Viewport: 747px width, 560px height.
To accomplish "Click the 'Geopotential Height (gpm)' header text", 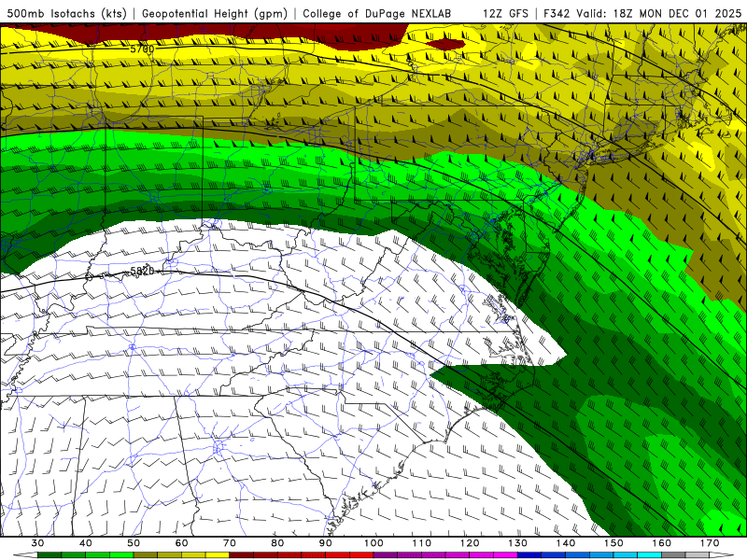I will click(x=215, y=13).
